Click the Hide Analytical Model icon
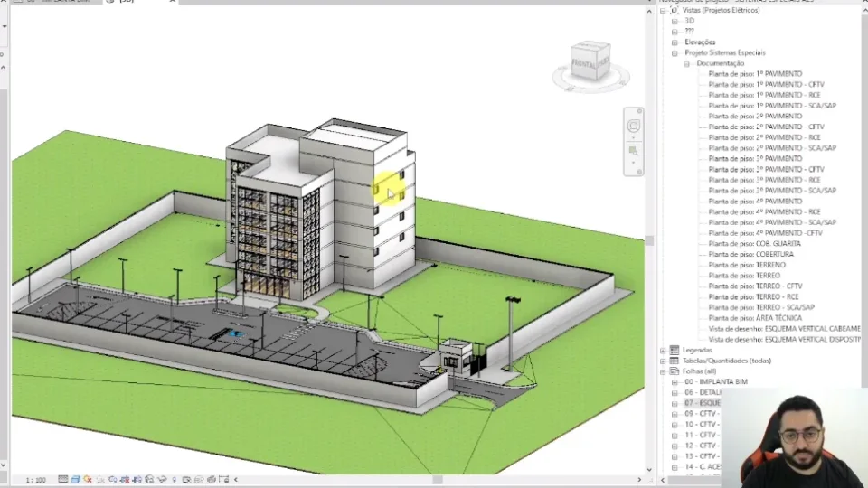This screenshot has height=488, width=868. 199,480
